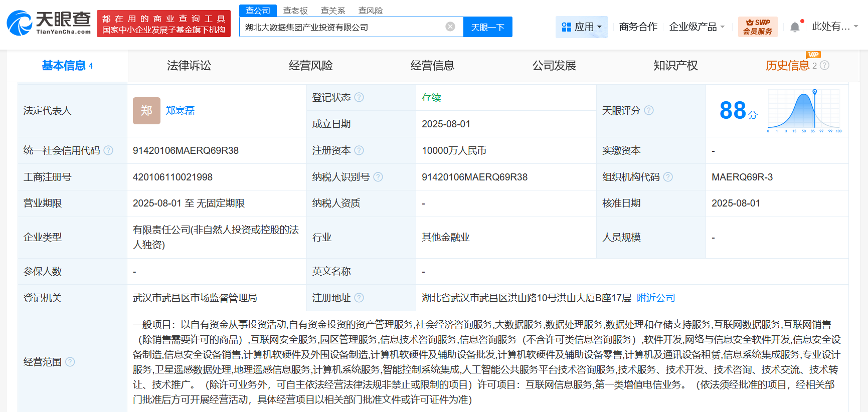This screenshot has height=412, width=868.
Task: Click help icon beside 天眼评分
Action: coord(649,110)
